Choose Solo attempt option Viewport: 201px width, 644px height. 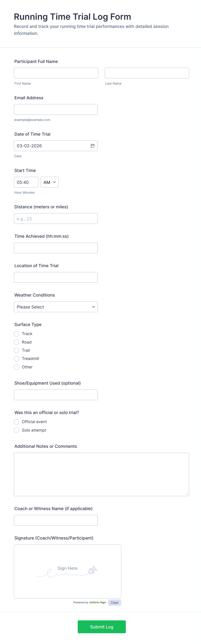pyautogui.click(x=17, y=430)
